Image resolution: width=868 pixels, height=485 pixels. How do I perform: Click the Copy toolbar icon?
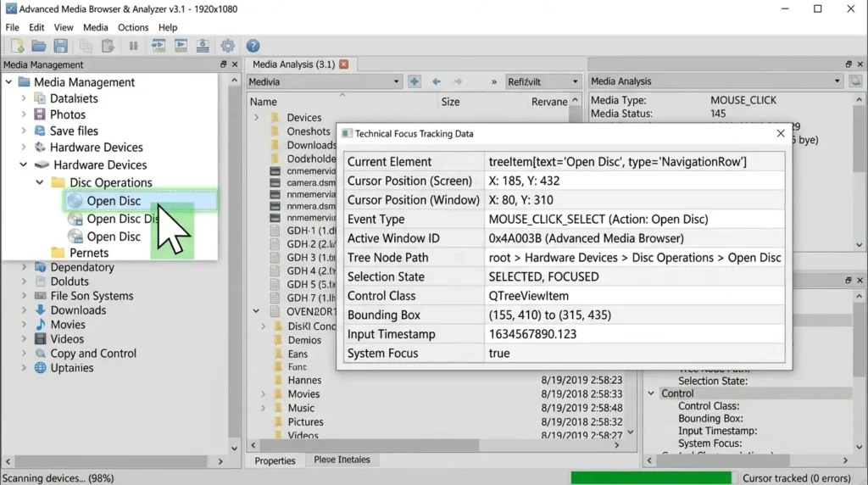(x=86, y=46)
